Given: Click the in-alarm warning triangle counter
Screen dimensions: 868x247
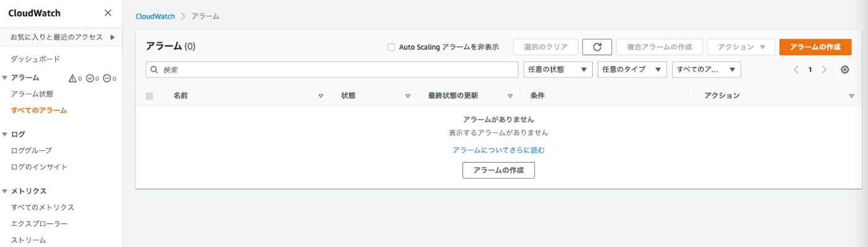Looking at the screenshot, I should [75, 78].
